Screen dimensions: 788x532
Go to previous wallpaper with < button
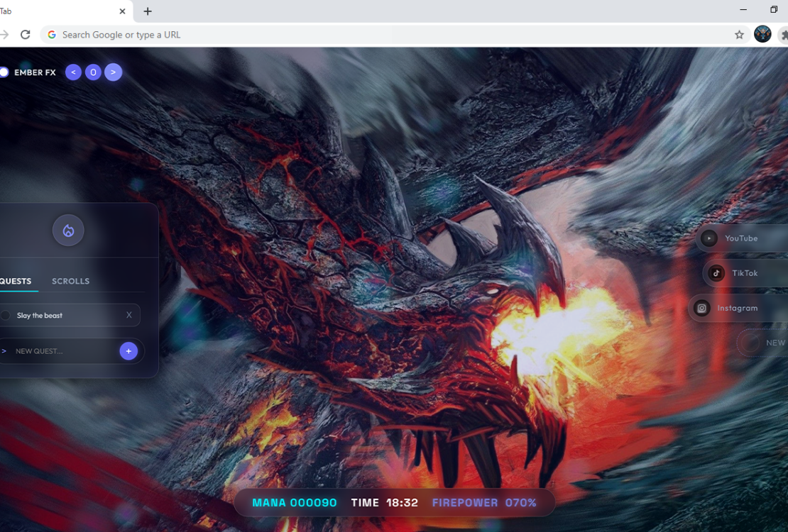click(73, 72)
